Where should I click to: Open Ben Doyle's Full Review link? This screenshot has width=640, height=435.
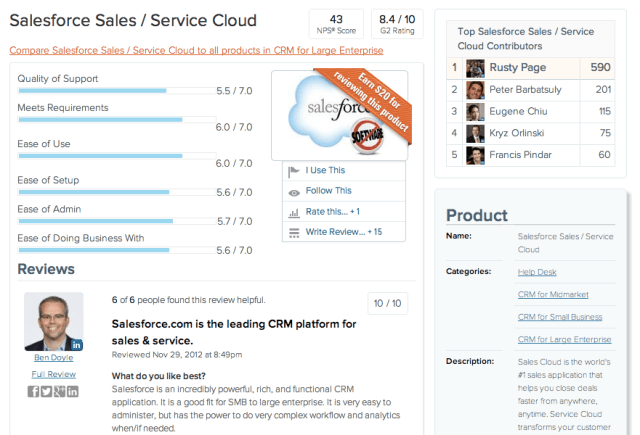click(x=53, y=374)
